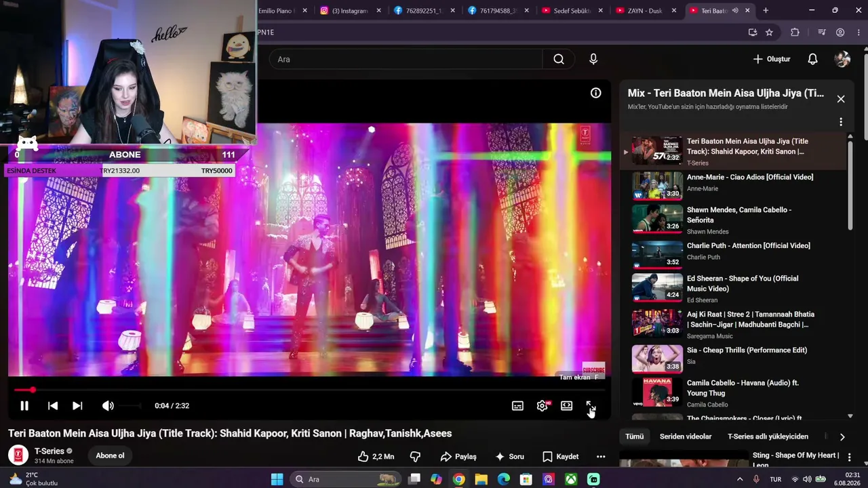Open Microsoft Store from the taskbar
Screen dimensions: 868x488
[526, 479]
